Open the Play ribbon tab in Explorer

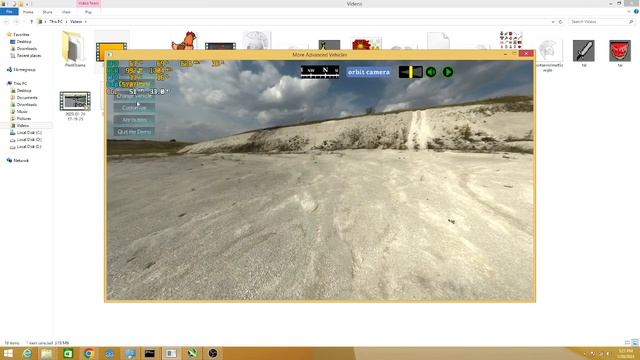pos(88,12)
